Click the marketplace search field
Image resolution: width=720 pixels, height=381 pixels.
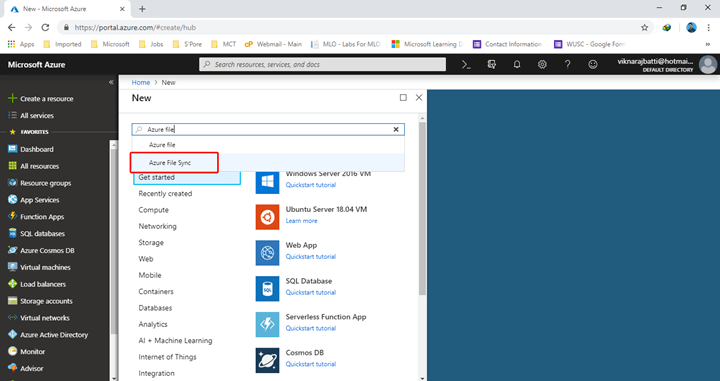(x=268, y=129)
